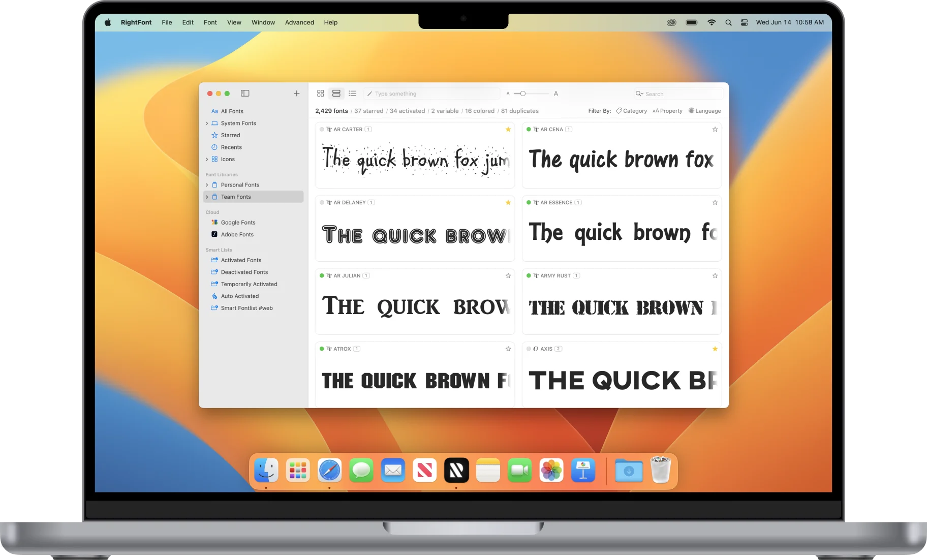Expand the Icons group
This screenshot has width=927, height=560.
coord(207,160)
